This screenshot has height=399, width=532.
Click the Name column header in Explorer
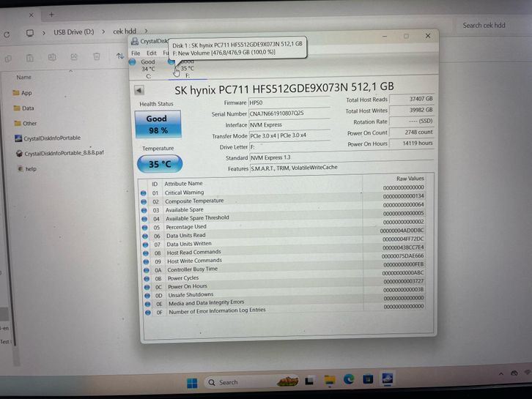(23, 78)
